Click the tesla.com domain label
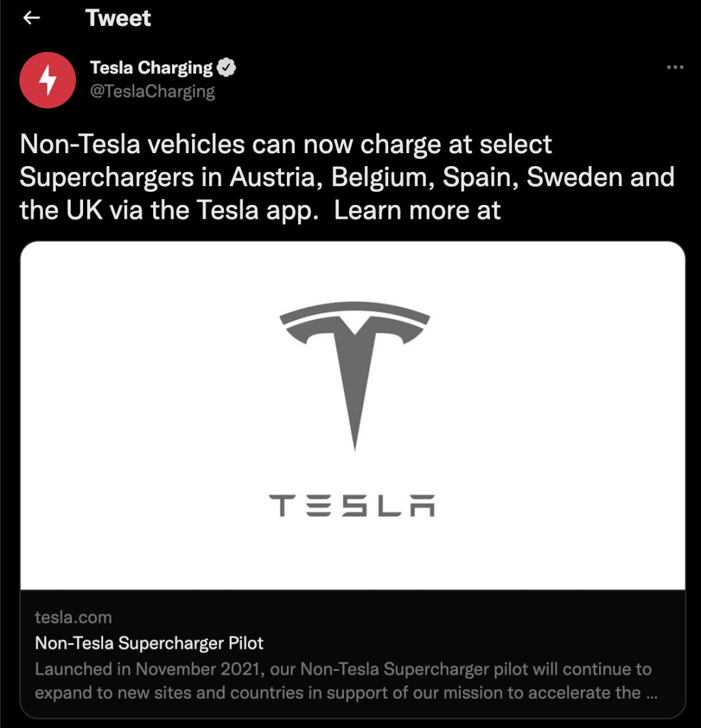Screen dimensions: 701x728 73,617
